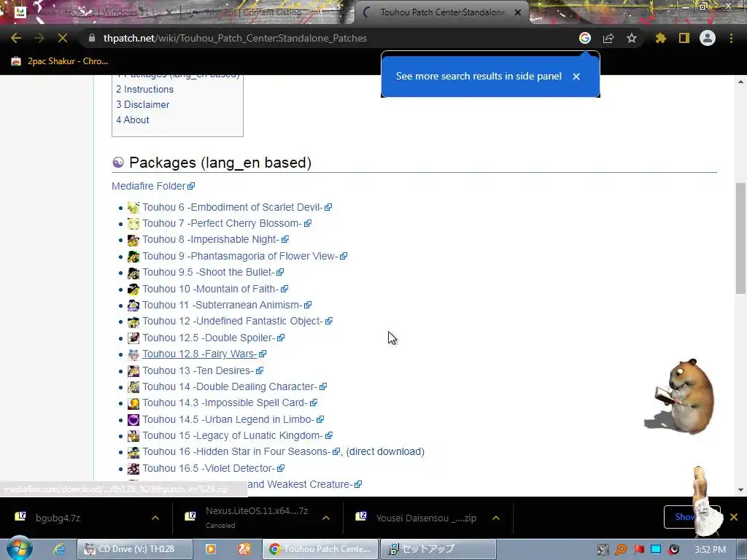The width and height of the screenshot is (747, 560).
Task: Launch Internet Explorer from the taskbar
Action: [x=58, y=549]
